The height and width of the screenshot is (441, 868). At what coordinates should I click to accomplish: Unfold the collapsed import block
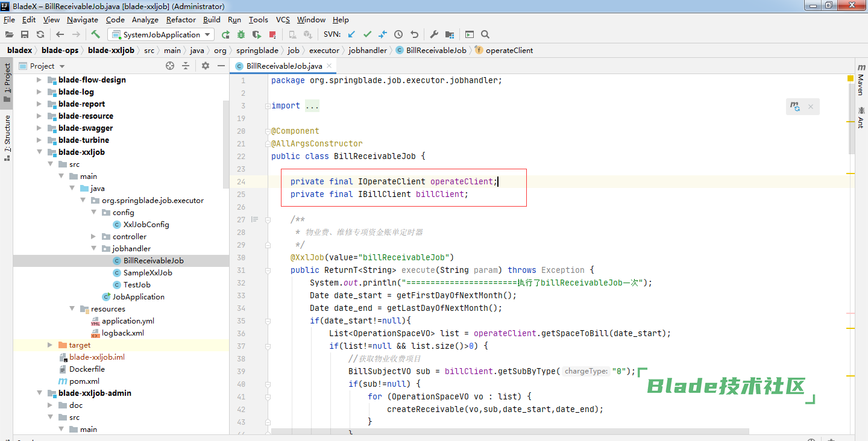[x=266, y=105]
